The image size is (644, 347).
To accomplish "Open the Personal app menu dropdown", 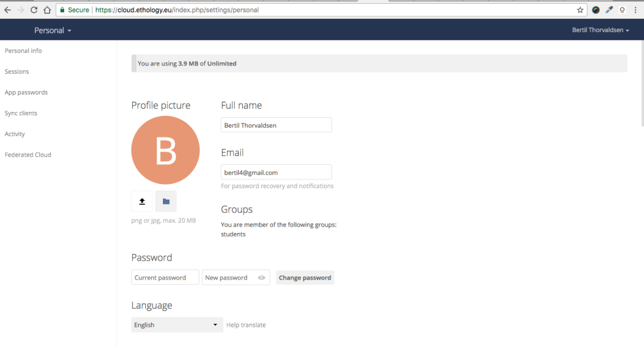I will coord(53,30).
